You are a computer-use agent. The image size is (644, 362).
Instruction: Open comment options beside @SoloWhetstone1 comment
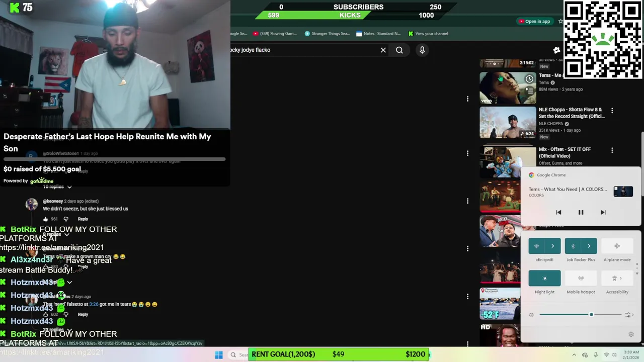tap(467, 153)
